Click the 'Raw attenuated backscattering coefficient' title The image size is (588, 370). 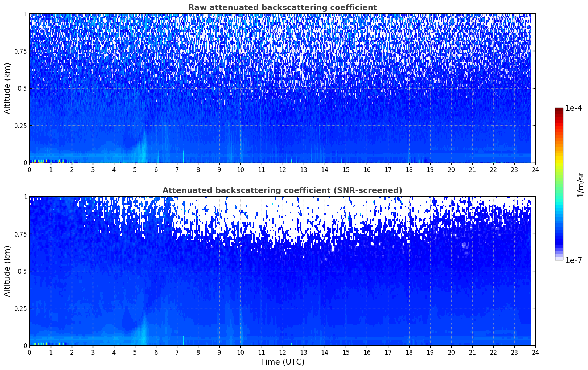coord(282,8)
